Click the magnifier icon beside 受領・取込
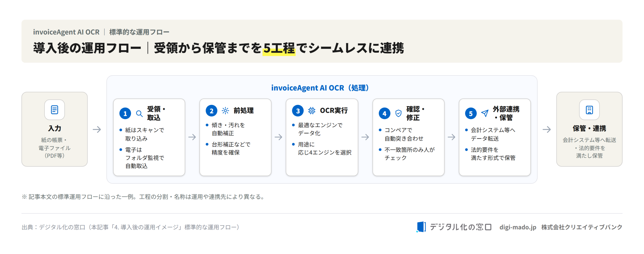This screenshot has width=644, height=254. pyautogui.click(x=139, y=114)
